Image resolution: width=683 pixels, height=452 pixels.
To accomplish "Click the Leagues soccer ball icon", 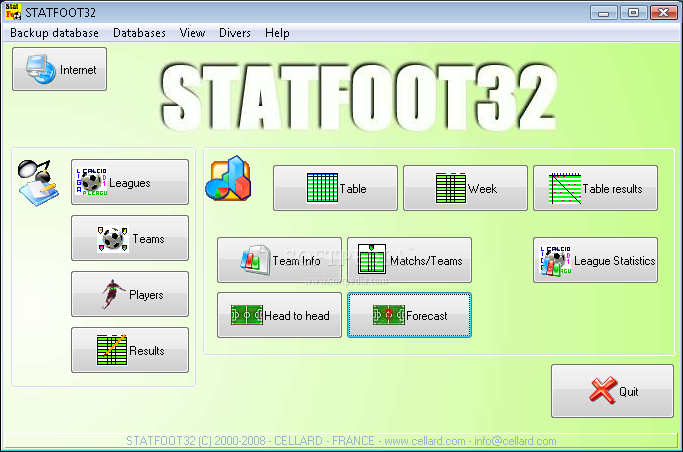I will [x=91, y=182].
